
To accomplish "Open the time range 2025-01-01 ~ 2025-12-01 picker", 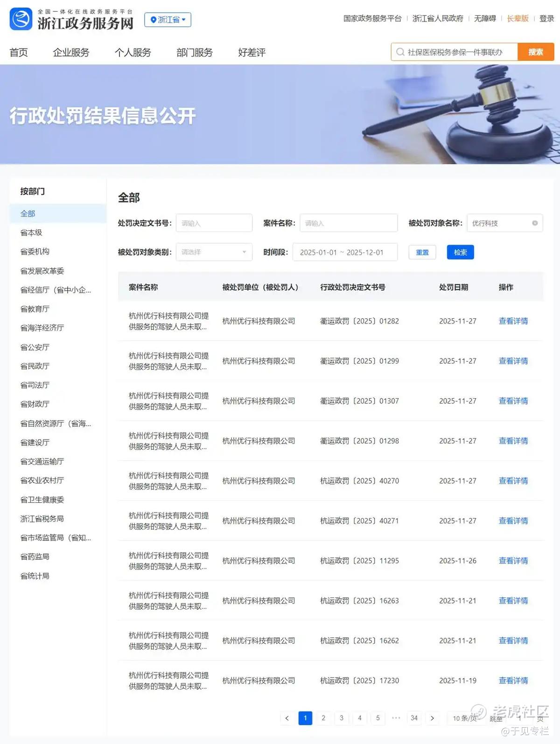I will pyautogui.click(x=345, y=252).
